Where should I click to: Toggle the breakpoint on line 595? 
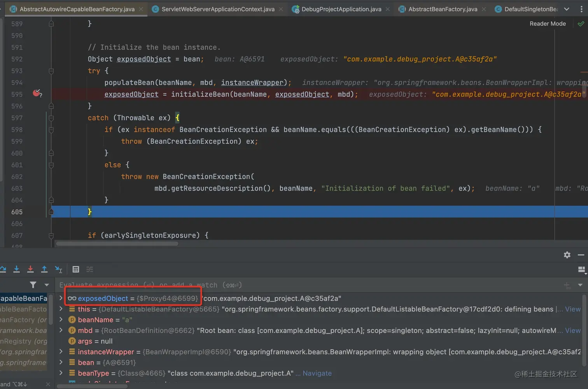tap(37, 93)
